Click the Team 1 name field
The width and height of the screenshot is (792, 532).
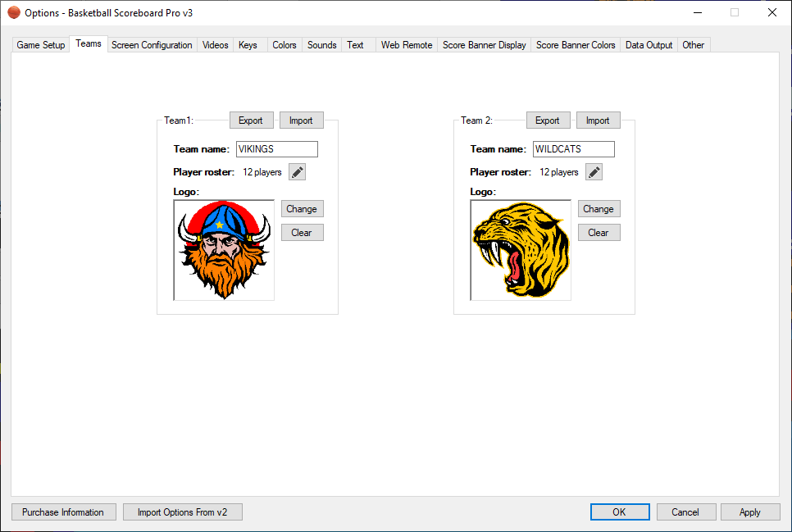pos(276,149)
